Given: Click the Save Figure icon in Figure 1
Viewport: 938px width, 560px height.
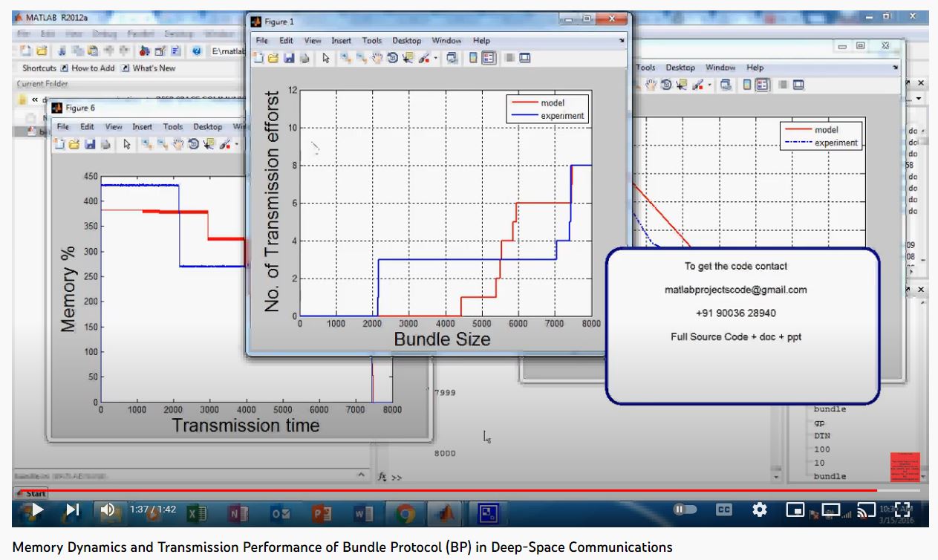Looking at the screenshot, I should click(288, 59).
